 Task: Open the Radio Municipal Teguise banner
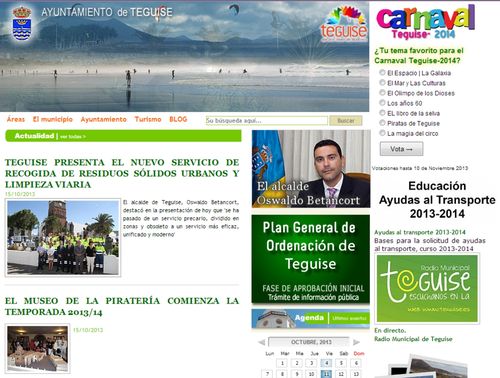point(427,288)
